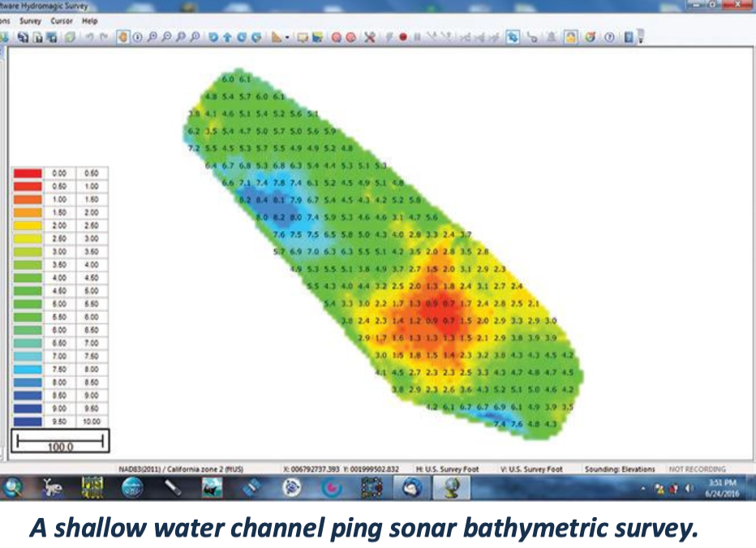Toggle the highlighted blue map sync button

[x=513, y=37]
